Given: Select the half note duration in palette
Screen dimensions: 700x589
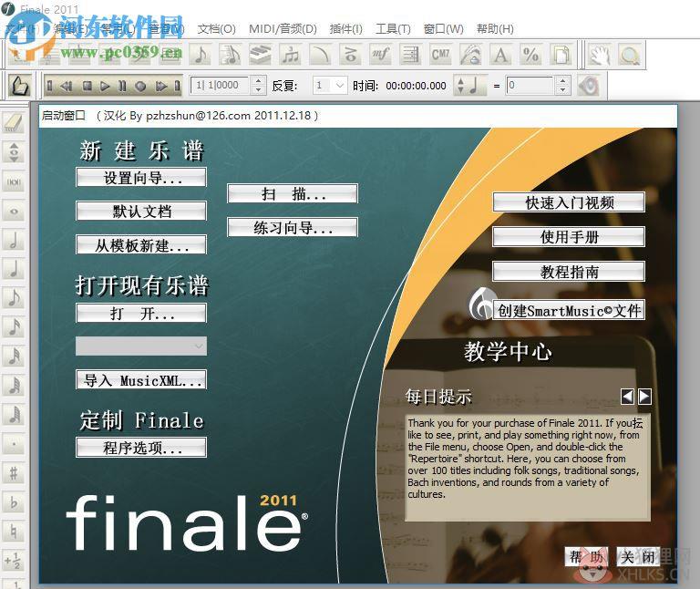Looking at the screenshot, I should (x=14, y=240).
